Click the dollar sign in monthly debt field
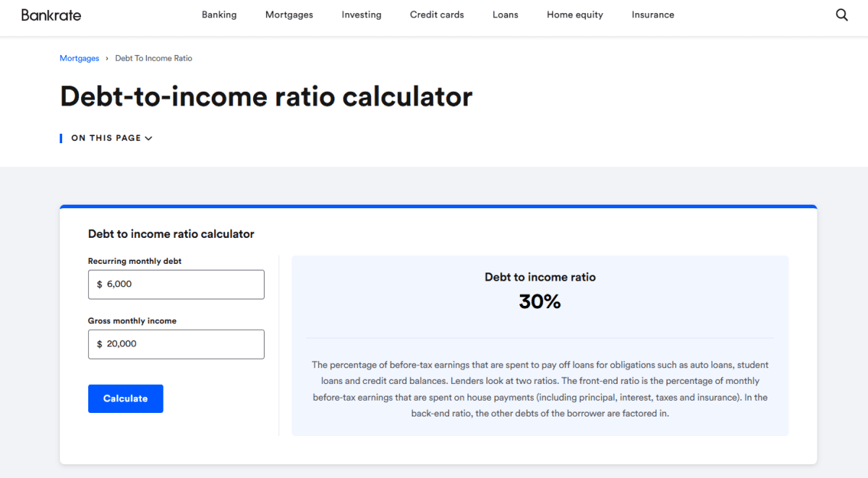The height and width of the screenshot is (478, 868). tap(100, 285)
